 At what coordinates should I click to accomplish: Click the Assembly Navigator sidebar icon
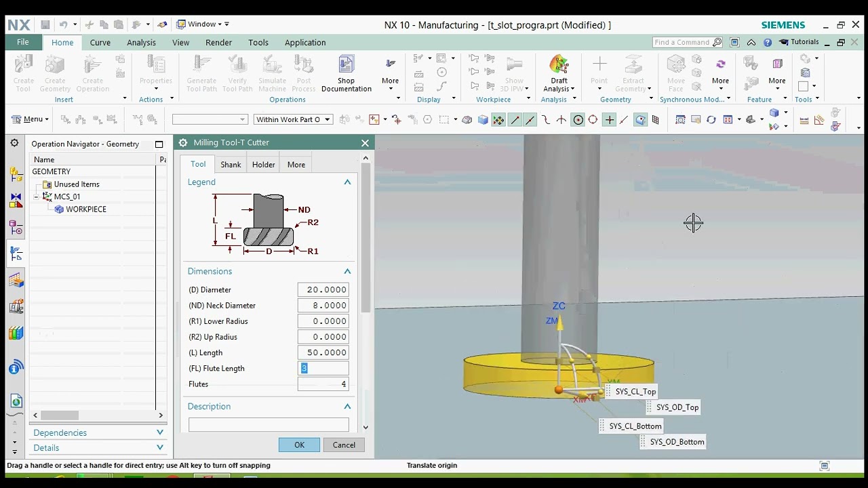(x=16, y=174)
